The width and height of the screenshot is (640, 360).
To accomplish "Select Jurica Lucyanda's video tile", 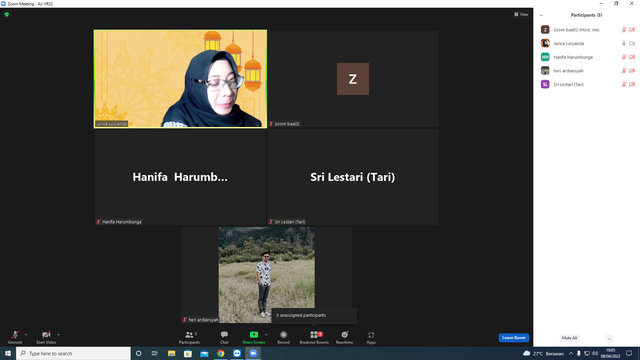I will (180, 79).
